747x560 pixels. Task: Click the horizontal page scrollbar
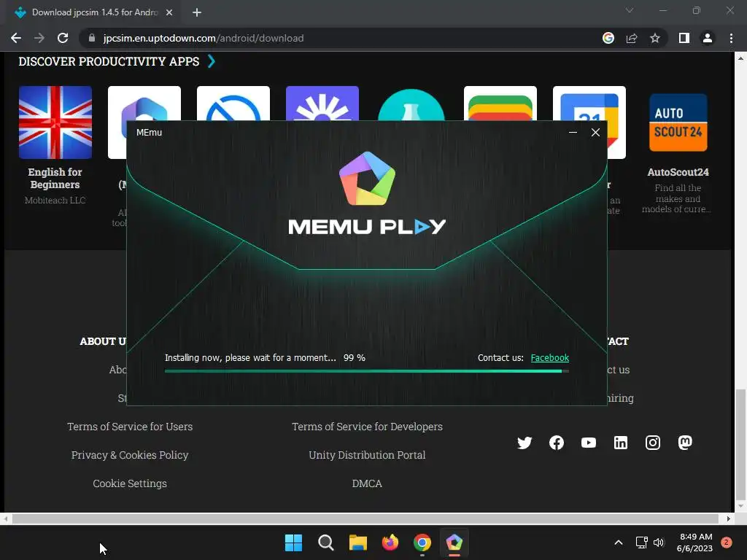pos(365,518)
